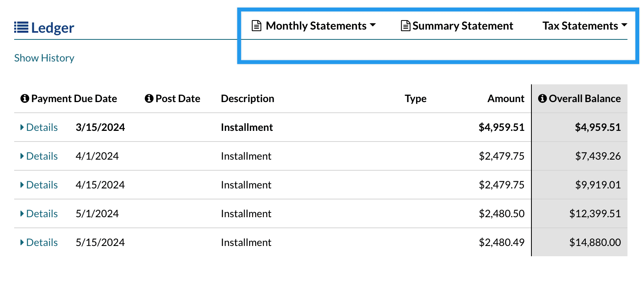Click the Amount column header
The height and width of the screenshot is (298, 644).
pyautogui.click(x=506, y=99)
